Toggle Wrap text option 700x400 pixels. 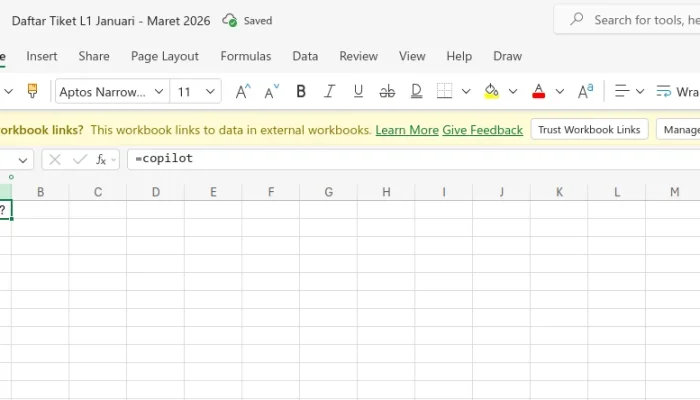pos(677,92)
